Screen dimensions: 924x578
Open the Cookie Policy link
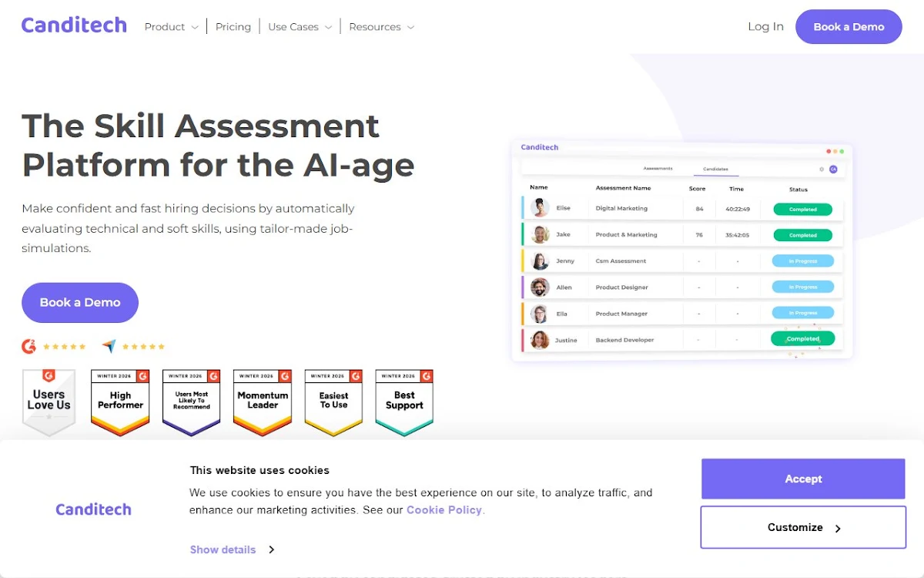pyautogui.click(x=444, y=510)
